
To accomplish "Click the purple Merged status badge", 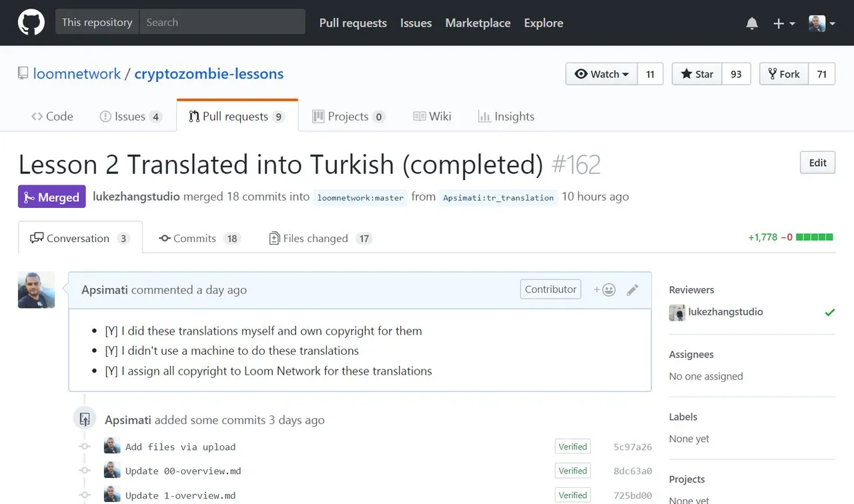I will (52, 197).
